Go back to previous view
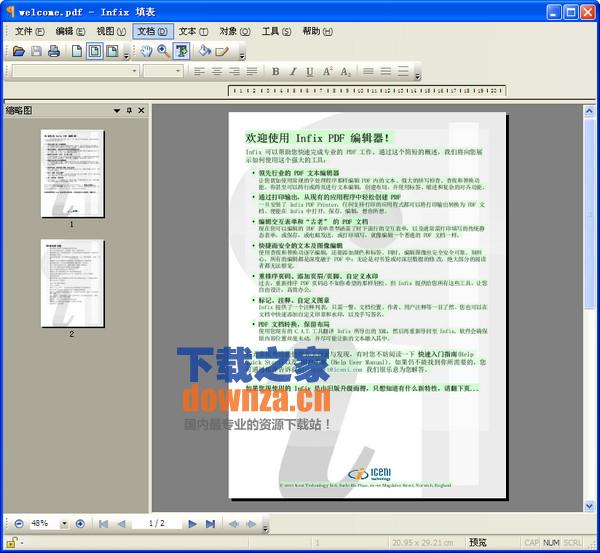The width and height of the screenshot is (600, 553). [233, 524]
